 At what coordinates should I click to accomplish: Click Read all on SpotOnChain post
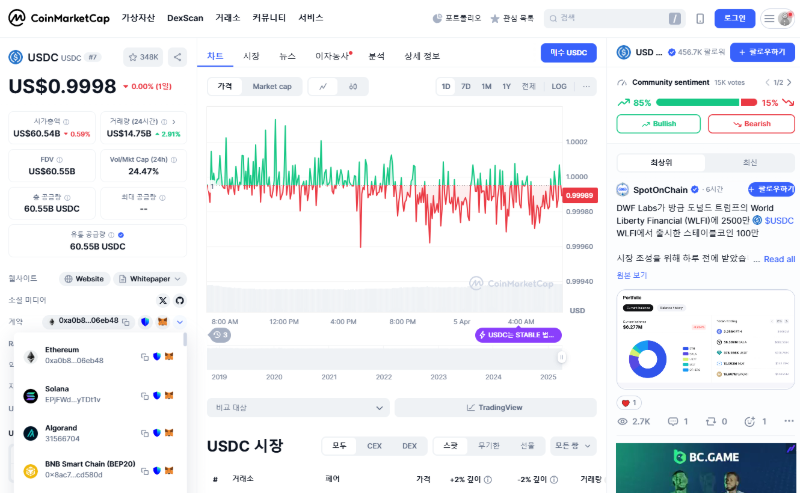(x=779, y=259)
